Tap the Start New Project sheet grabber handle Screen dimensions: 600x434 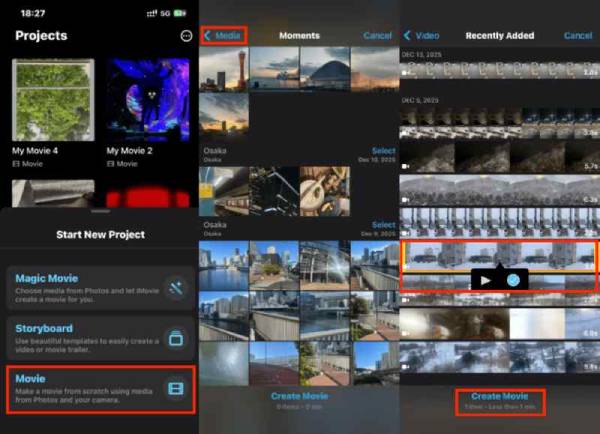coord(101,211)
